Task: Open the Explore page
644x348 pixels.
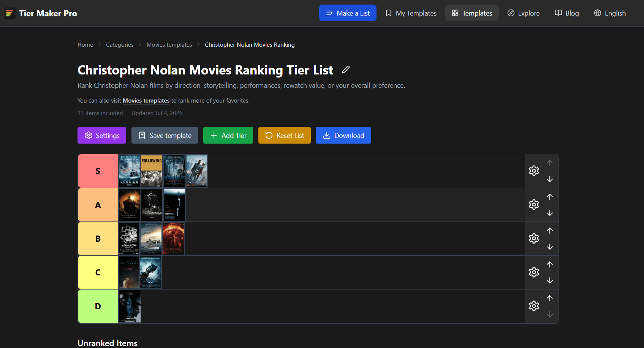Action: click(524, 13)
